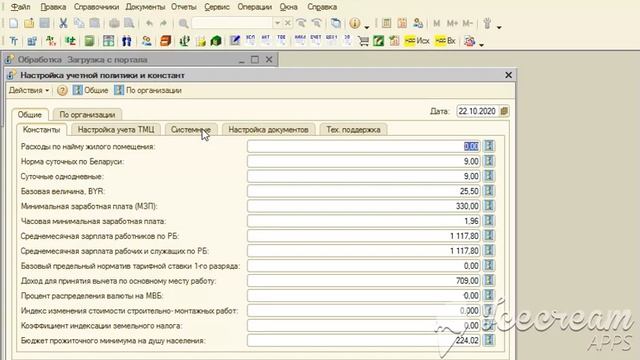Click the M memory button
The height and width of the screenshot is (360, 640).
(x=437, y=23)
